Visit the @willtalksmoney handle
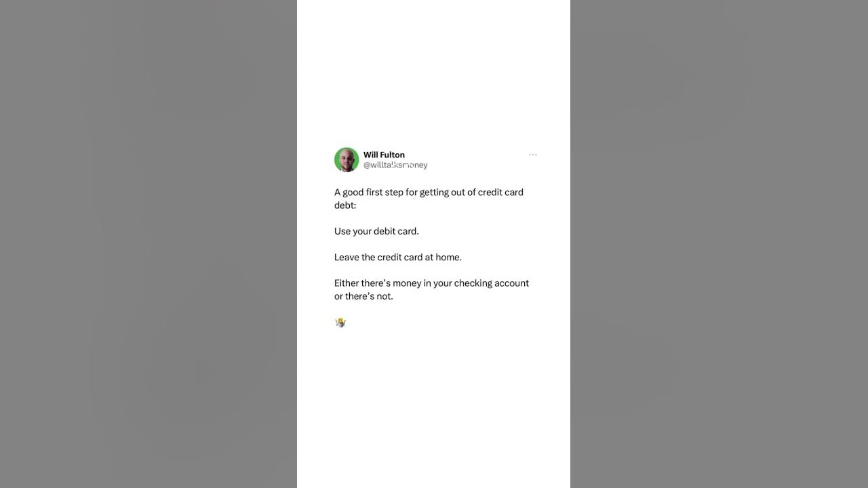 point(395,165)
